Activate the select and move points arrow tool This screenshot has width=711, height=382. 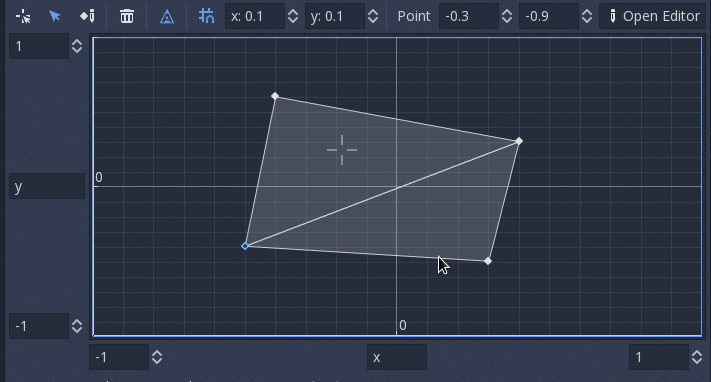click(55, 16)
